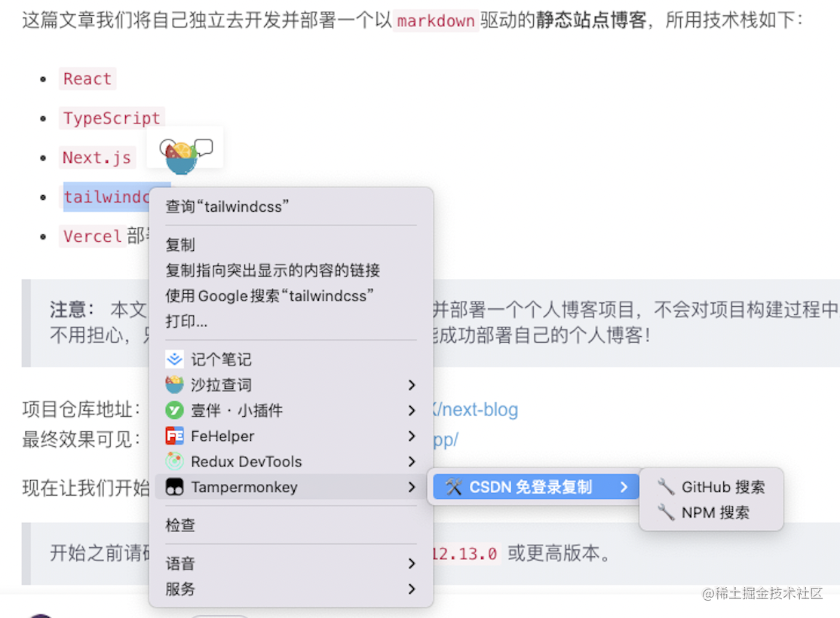Click the FeHelper red FE icon

click(x=174, y=436)
